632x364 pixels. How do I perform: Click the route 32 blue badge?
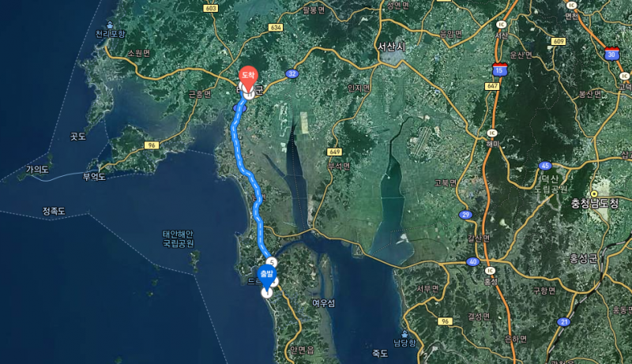pos(292,73)
